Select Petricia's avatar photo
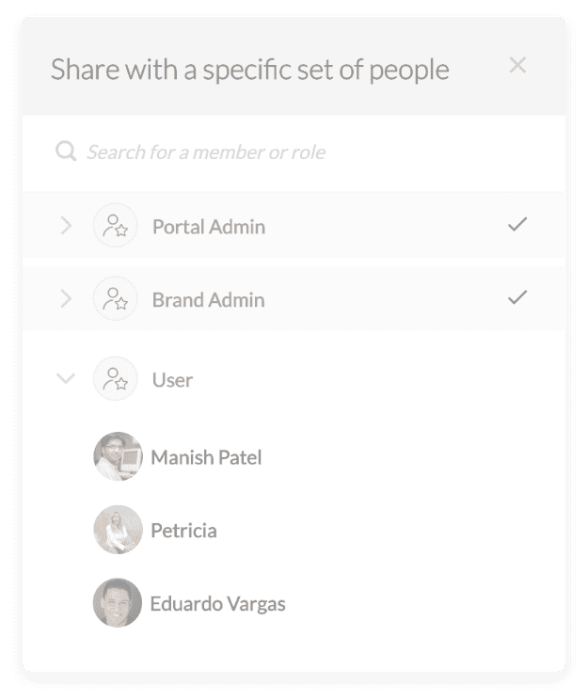The width and height of the screenshot is (588, 700). 118,530
